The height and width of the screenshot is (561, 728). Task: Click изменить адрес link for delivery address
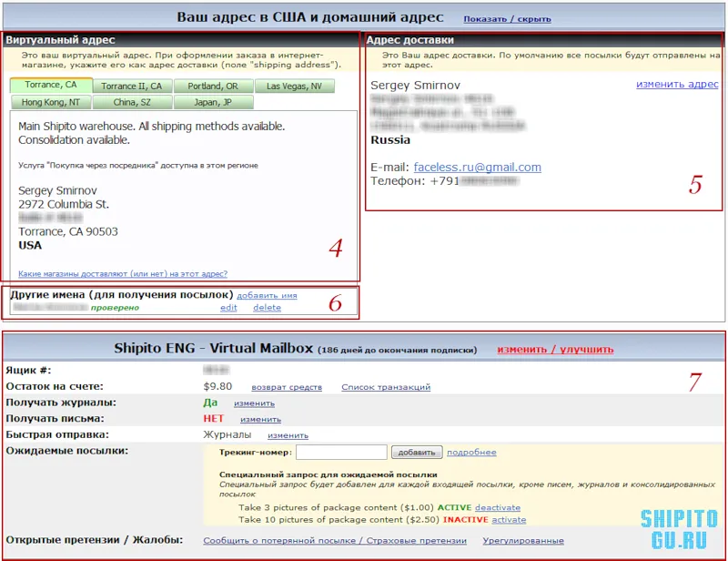[677, 84]
